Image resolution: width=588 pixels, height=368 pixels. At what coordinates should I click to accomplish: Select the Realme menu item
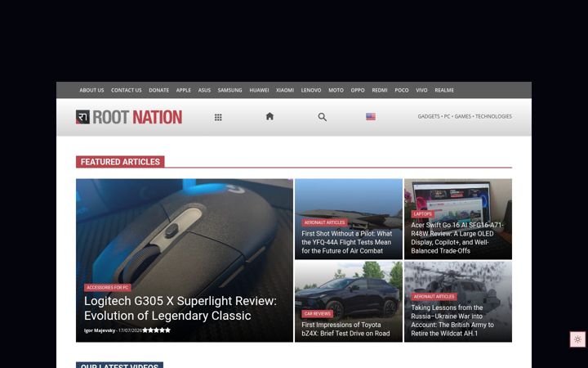pyautogui.click(x=444, y=90)
